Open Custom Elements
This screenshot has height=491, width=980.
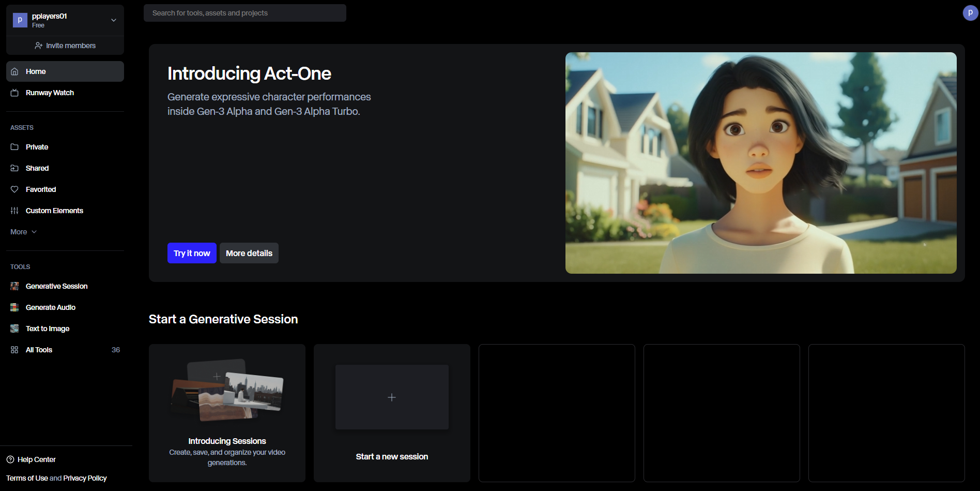pos(65,211)
